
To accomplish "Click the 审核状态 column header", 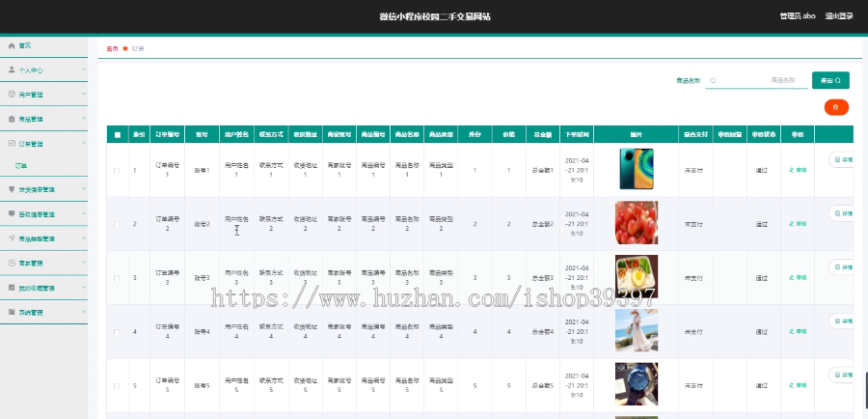I will pos(764,135).
